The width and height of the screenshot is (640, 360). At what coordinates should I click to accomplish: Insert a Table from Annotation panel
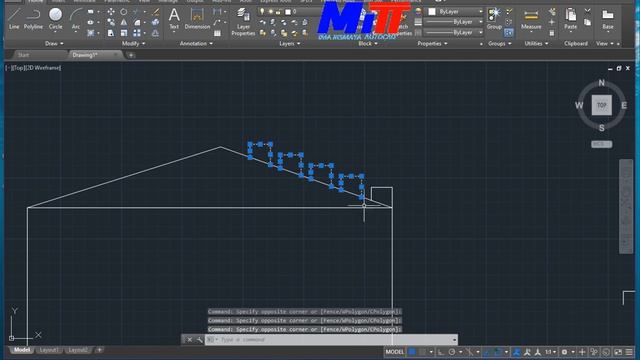pyautogui.click(x=218, y=33)
